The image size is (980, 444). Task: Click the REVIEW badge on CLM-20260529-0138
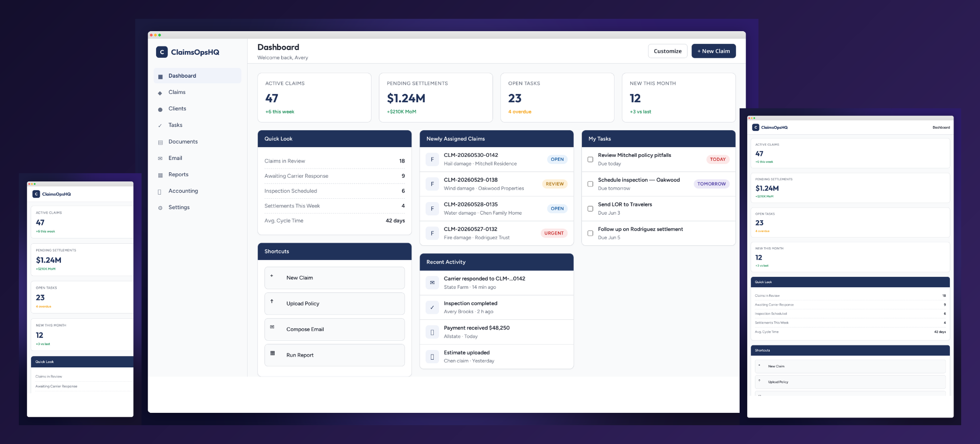(555, 184)
